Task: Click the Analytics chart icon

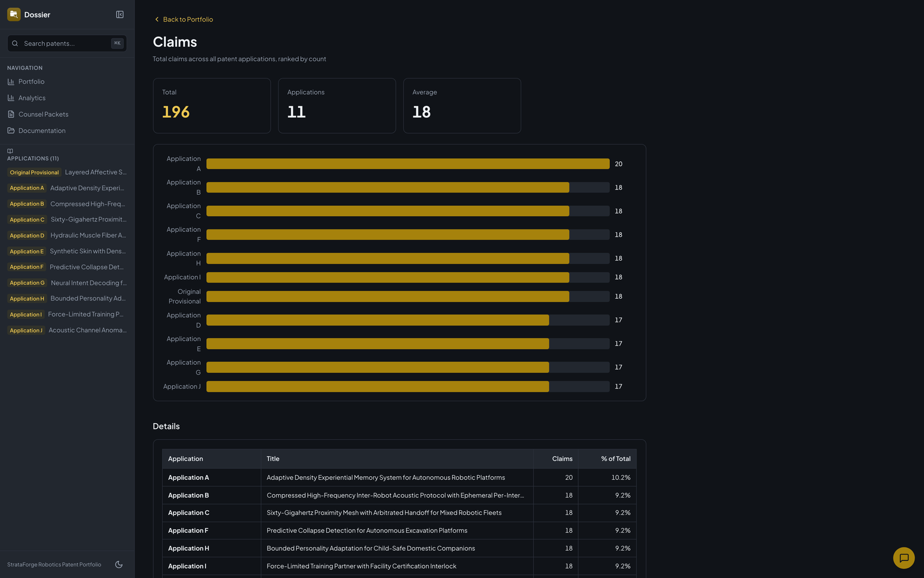Action: pyautogui.click(x=11, y=98)
